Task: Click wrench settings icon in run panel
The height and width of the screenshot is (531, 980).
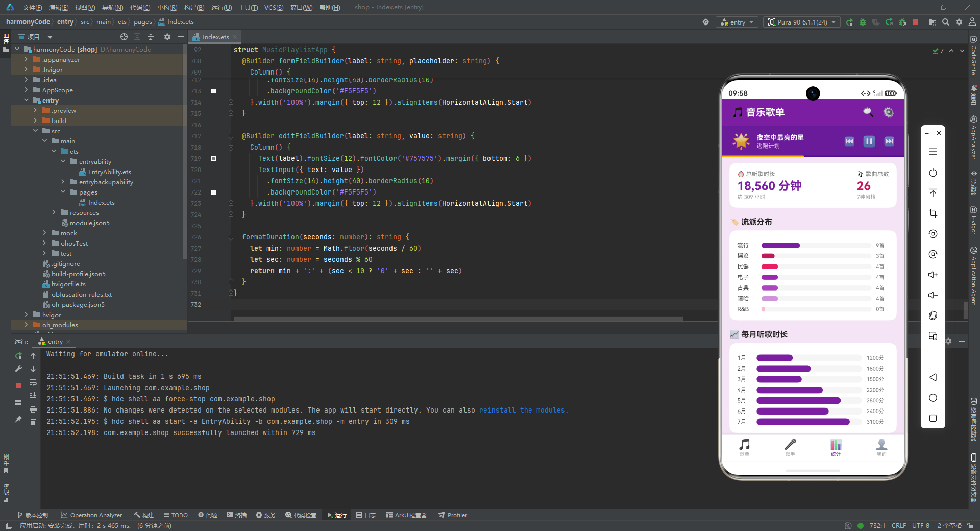Action: 18,369
